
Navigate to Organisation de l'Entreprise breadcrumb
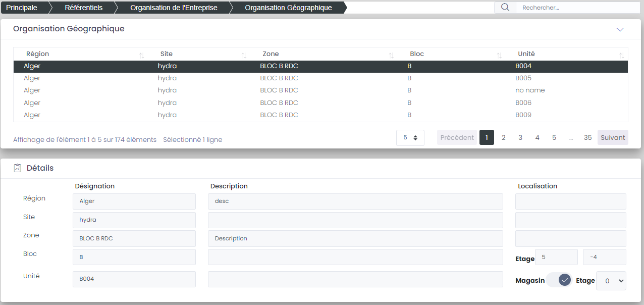point(174,8)
